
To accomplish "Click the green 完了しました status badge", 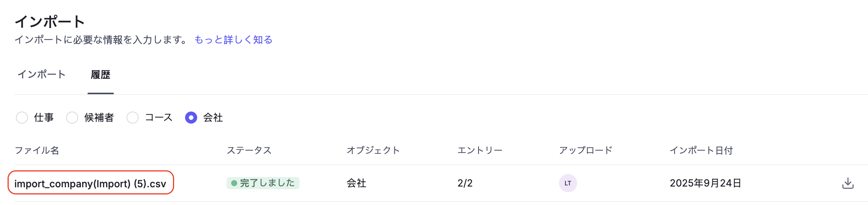I will (x=263, y=183).
